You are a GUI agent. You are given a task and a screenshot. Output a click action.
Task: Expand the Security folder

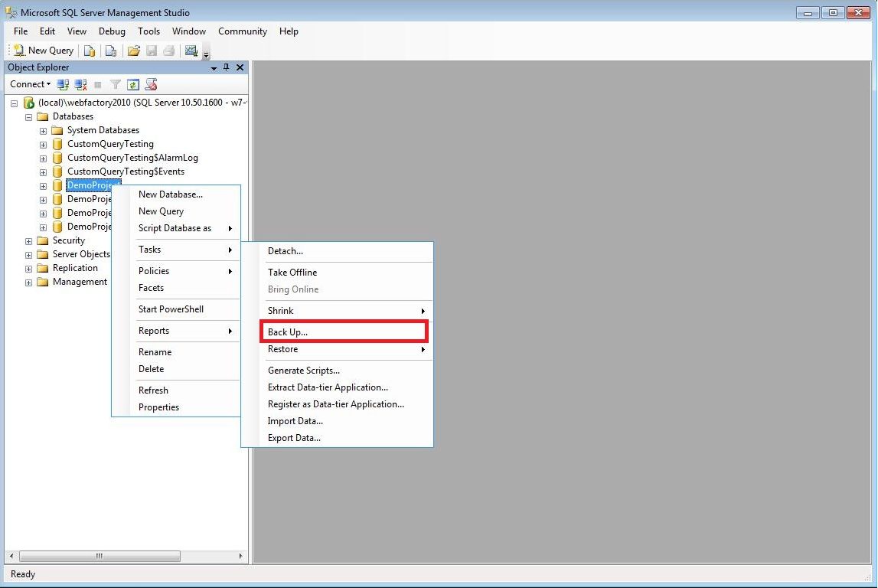coord(29,241)
